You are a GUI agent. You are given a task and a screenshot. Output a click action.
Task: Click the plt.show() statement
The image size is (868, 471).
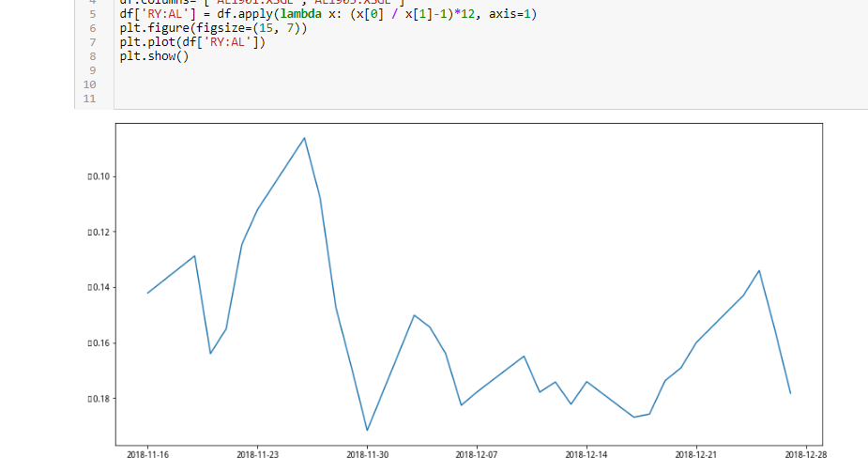154,56
